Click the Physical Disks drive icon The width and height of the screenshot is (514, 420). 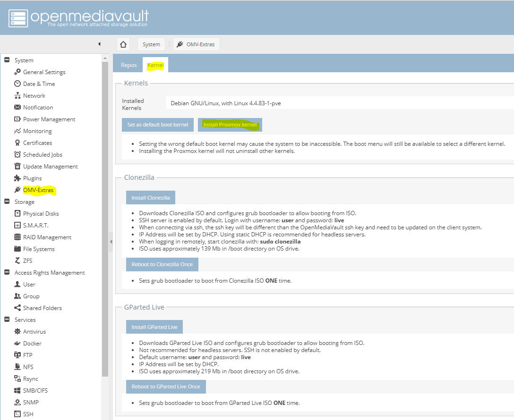[x=17, y=213]
